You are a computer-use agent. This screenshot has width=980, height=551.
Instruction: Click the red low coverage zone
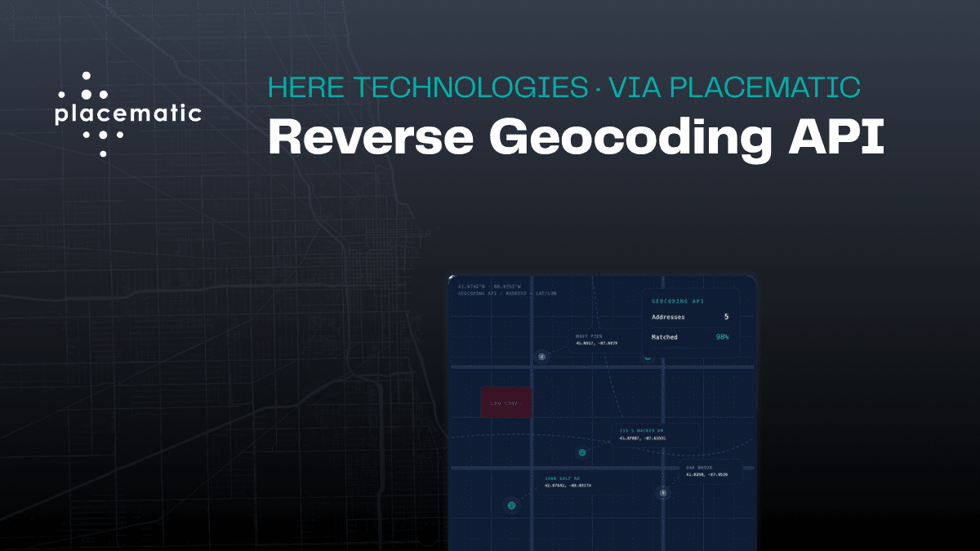pos(506,402)
